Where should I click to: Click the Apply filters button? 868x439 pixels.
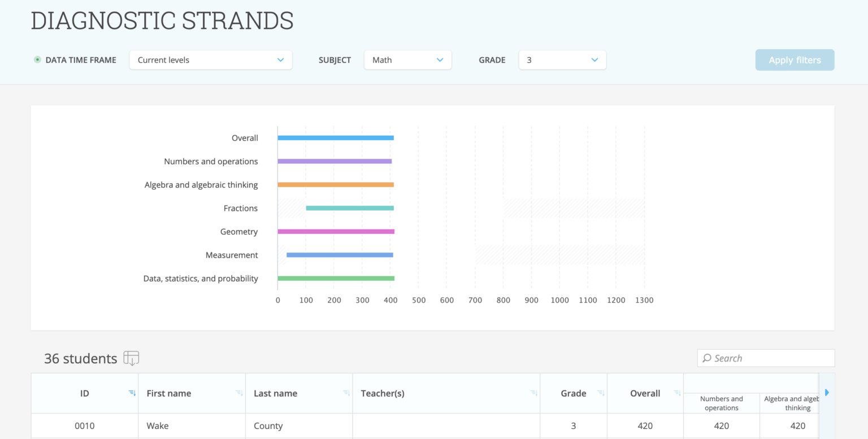tap(795, 59)
